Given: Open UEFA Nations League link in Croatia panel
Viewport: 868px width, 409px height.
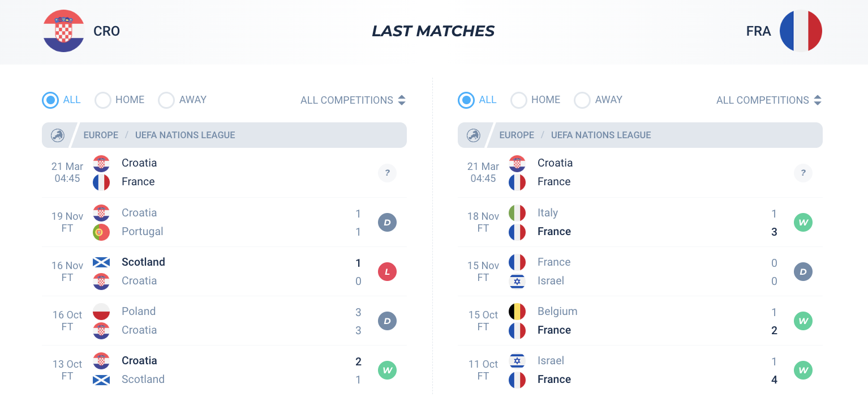Looking at the screenshot, I should 185,135.
